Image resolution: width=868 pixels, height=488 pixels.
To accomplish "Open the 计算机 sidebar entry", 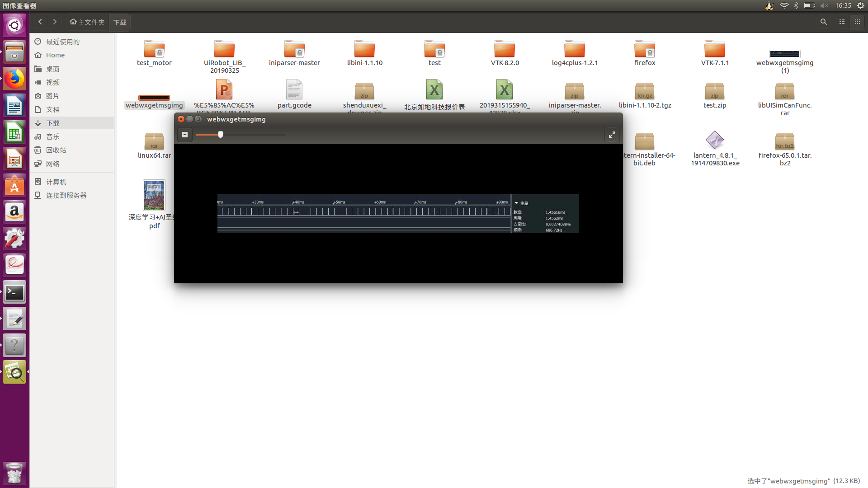I will 56,182.
